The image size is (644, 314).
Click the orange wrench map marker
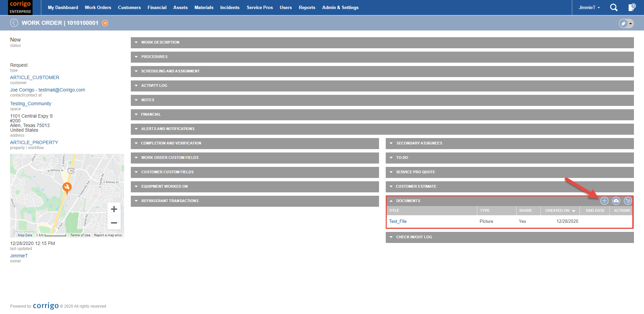(x=67, y=188)
